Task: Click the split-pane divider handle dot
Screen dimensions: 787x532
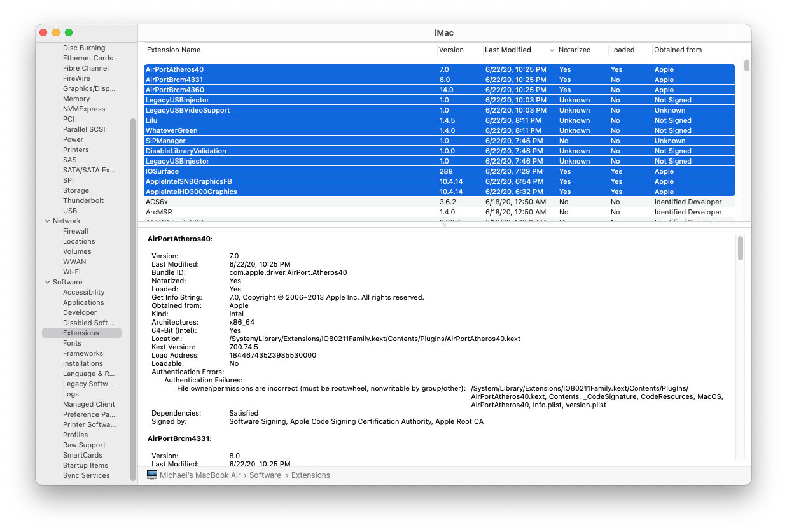Action: tap(445, 225)
